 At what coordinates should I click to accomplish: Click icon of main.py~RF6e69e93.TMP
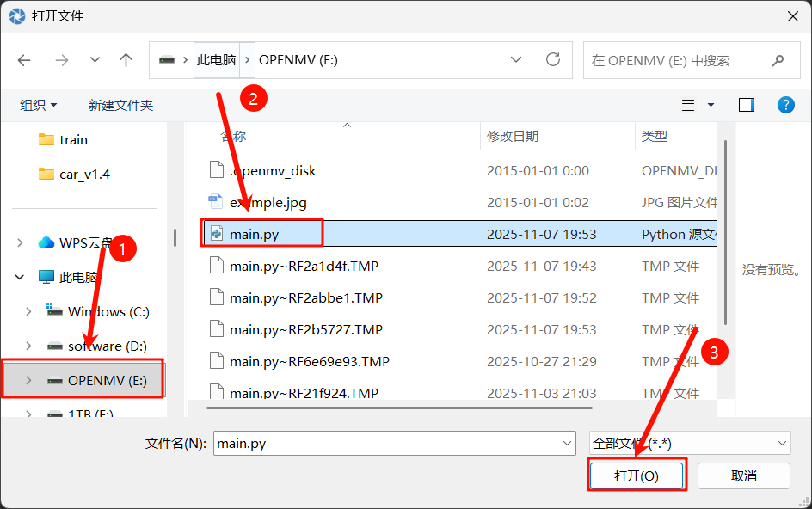216,361
